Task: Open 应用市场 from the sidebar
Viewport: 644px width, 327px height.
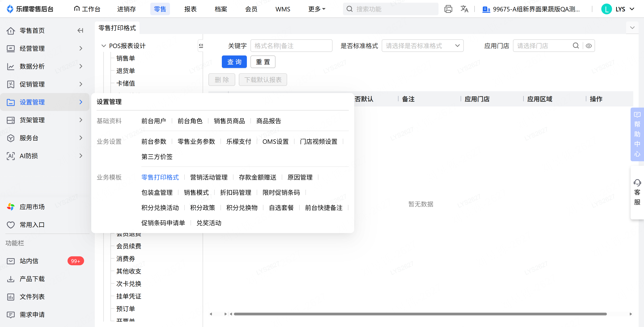Action: click(x=32, y=207)
